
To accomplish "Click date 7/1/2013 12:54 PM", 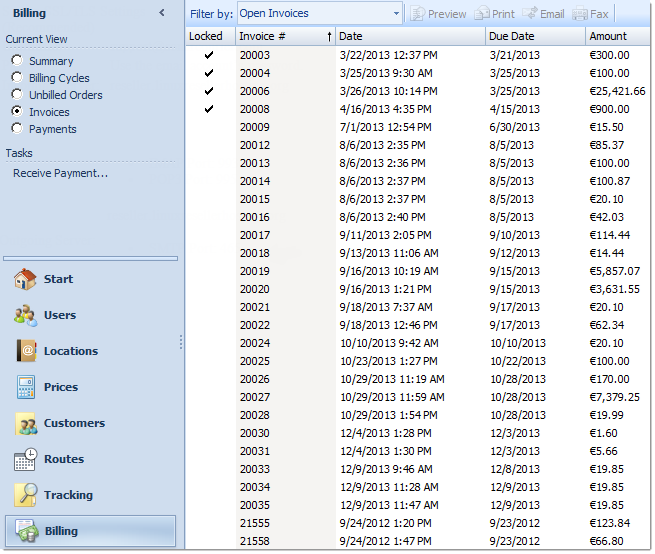I will (385, 127).
